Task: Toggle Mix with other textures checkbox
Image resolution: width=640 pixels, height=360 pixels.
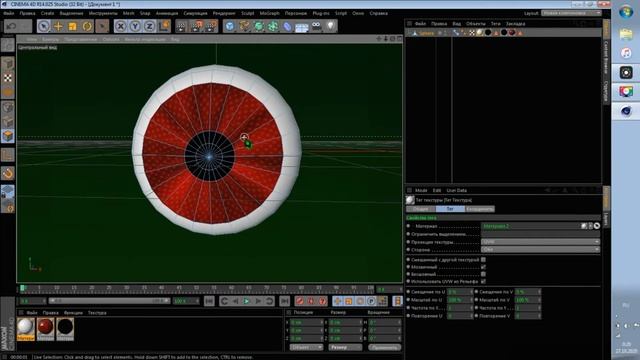Action: point(483,260)
